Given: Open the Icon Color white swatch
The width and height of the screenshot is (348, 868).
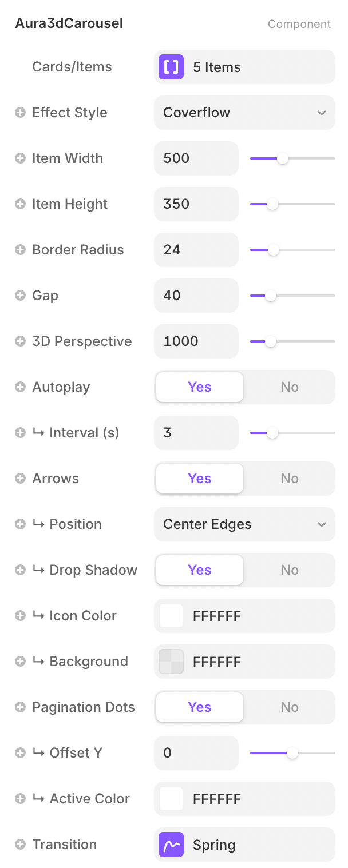Looking at the screenshot, I should (x=171, y=616).
